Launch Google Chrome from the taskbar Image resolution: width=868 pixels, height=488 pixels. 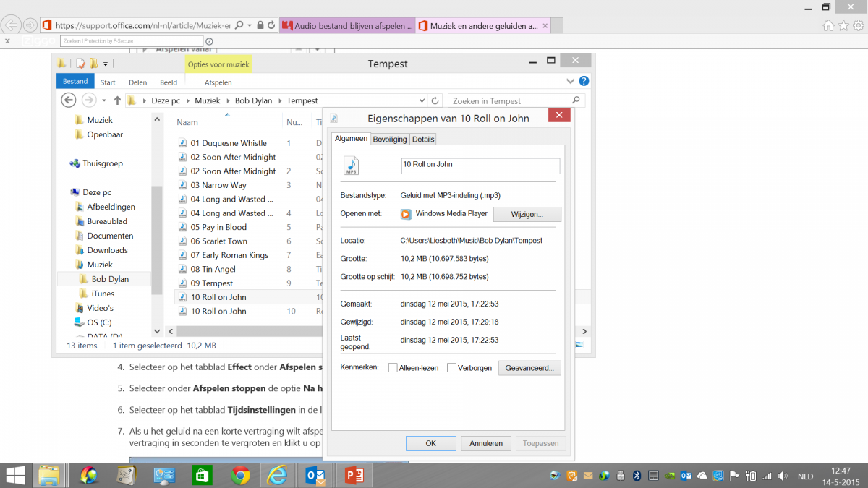[240, 475]
